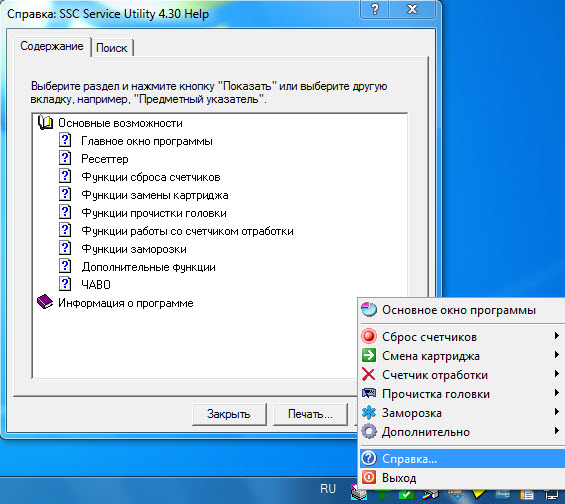This screenshot has height=504, width=565.
Task: Click the SSC printer tray icon
Action: point(358,492)
